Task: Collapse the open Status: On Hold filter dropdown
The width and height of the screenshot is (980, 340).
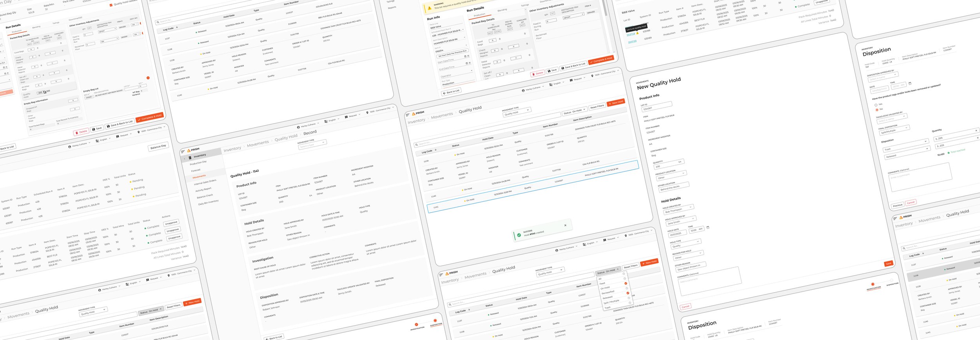Action: [x=608, y=271]
